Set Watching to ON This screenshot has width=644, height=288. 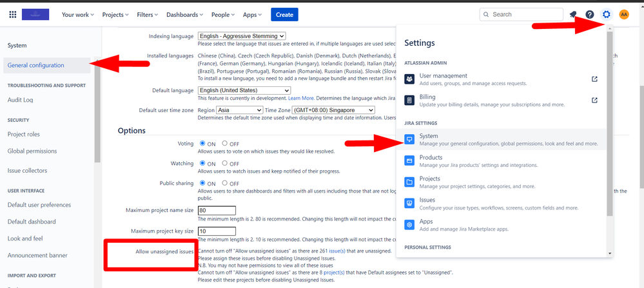(202, 163)
